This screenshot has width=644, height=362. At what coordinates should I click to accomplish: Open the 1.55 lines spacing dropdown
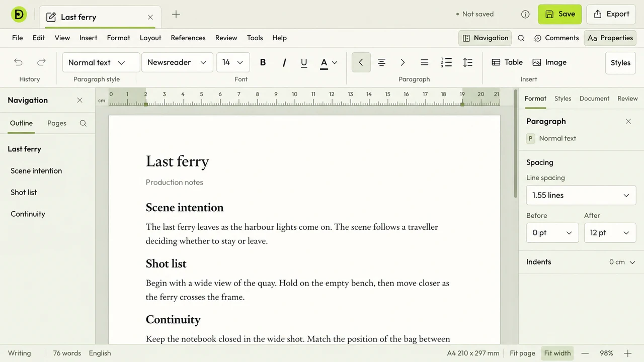[581, 195]
